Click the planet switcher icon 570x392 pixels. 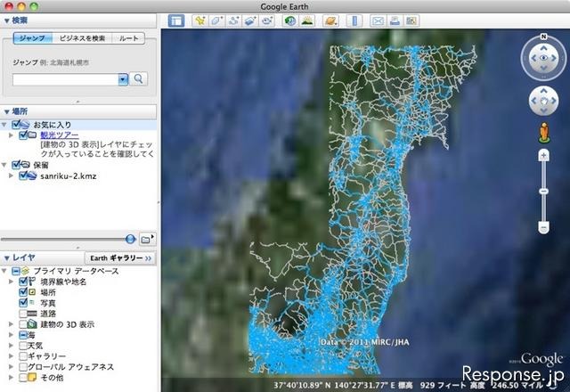pyautogui.click(x=331, y=20)
